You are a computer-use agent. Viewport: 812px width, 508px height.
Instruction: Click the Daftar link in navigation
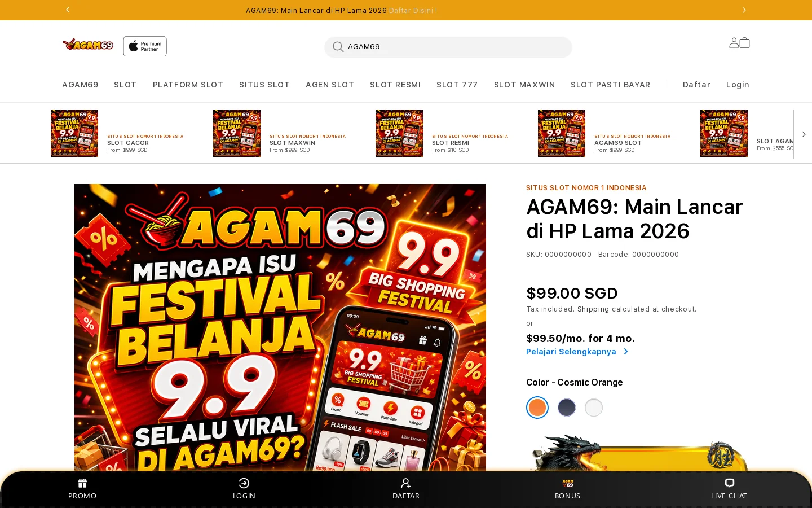696,85
